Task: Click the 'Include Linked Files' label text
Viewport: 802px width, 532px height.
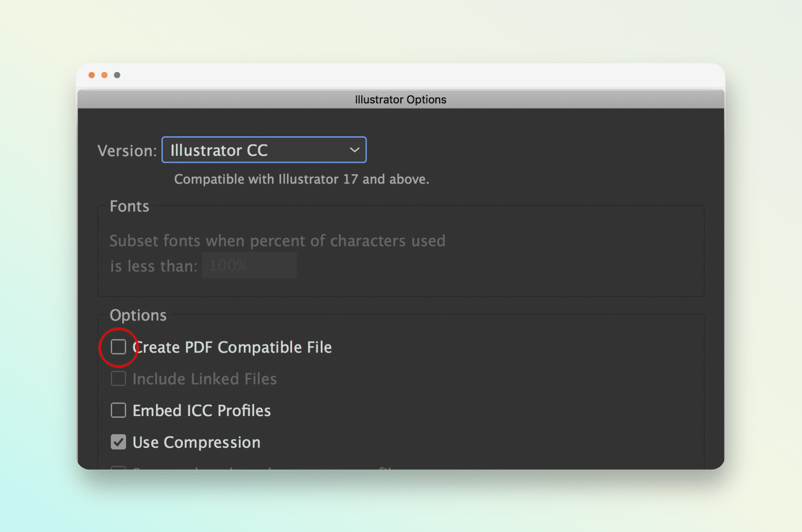Action: 205,379
